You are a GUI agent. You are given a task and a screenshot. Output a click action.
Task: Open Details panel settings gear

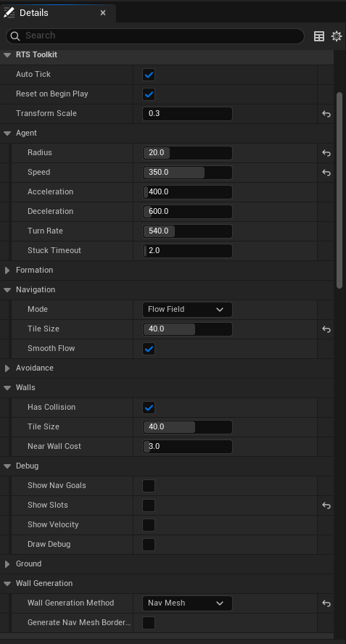point(337,36)
